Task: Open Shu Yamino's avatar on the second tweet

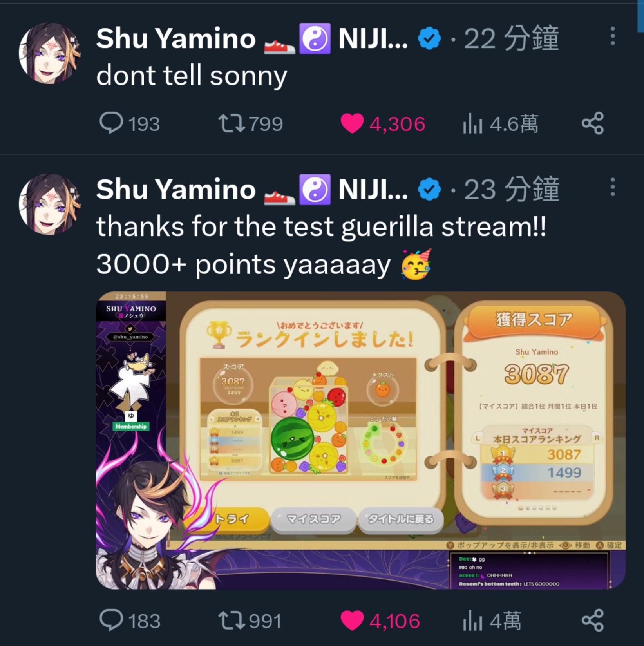Action: [50, 204]
